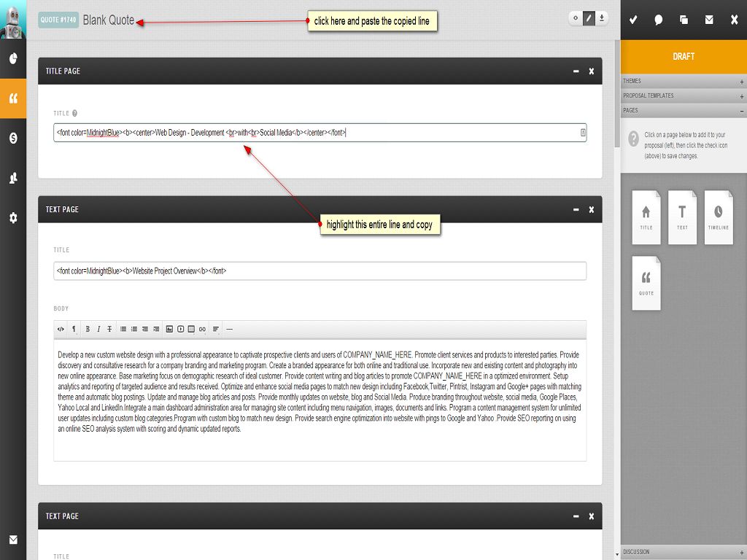Image resolution: width=747 pixels, height=560 pixels.
Task: Expand the Discussion panel
Action: coord(684,552)
